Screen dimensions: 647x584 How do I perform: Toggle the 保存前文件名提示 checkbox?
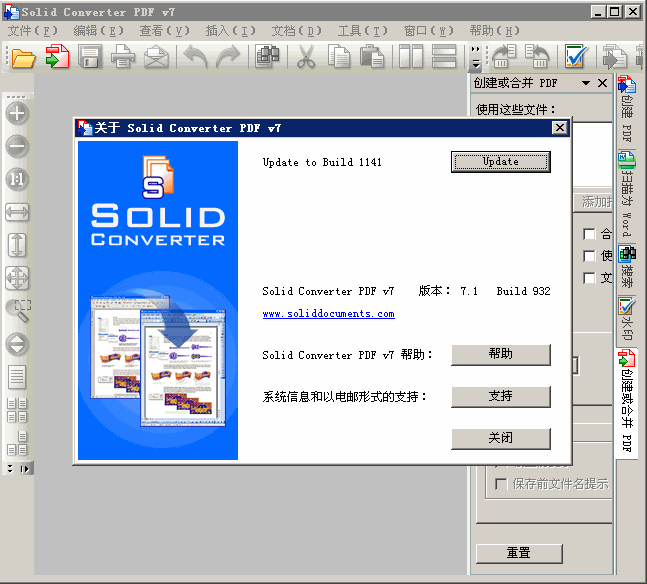coord(501,484)
